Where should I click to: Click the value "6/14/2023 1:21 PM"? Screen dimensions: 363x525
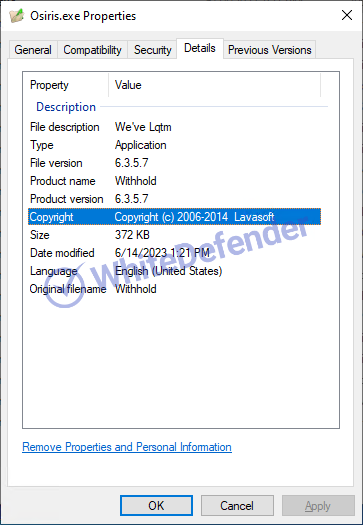[x=162, y=253]
